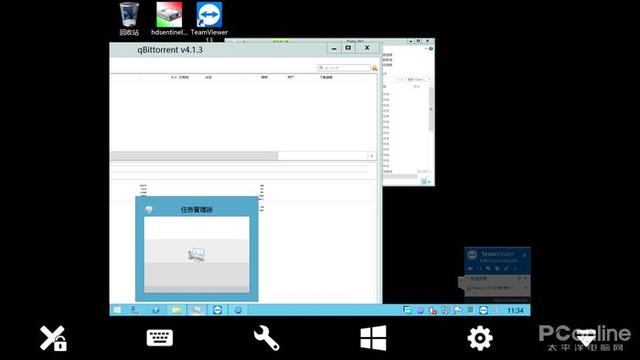Image resolution: width=640 pixels, height=360 pixels.
Task: Open File Explorer from the remote taskbar
Action: point(176,310)
